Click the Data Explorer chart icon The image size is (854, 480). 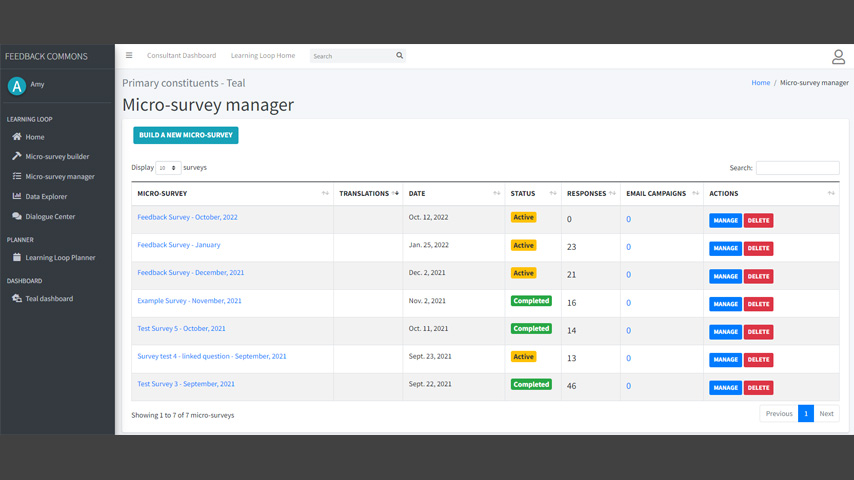[17, 196]
